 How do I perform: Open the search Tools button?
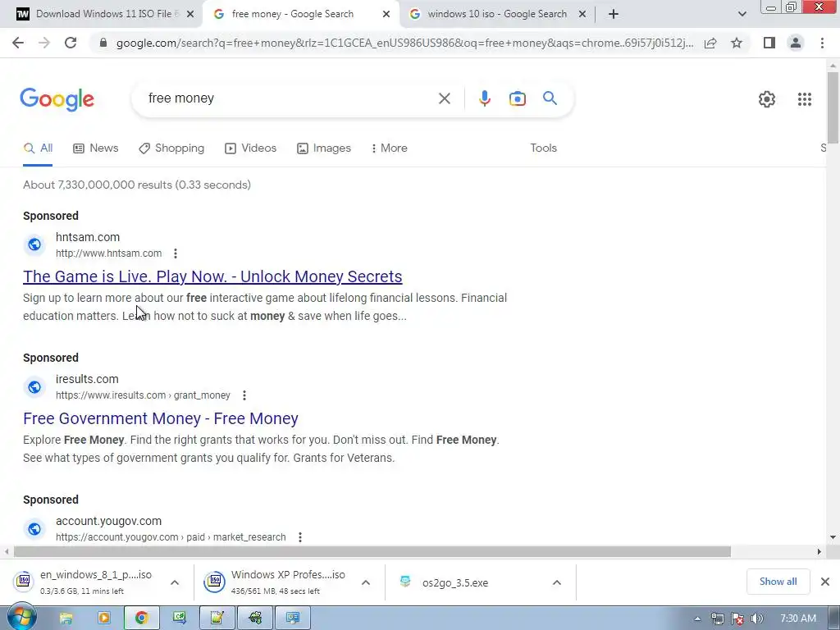(543, 148)
